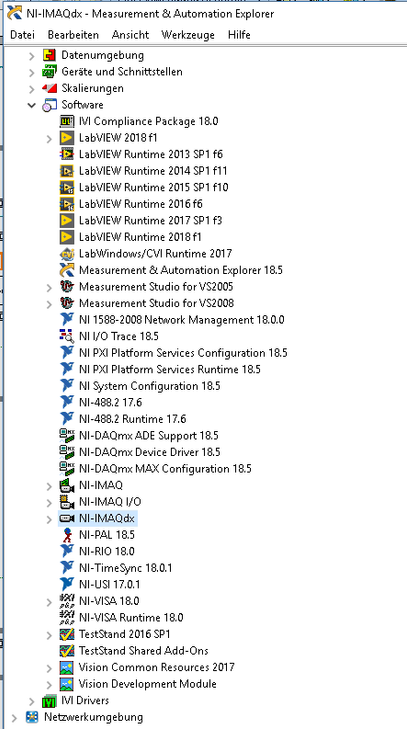Screen dimensions: 407x729
Task: Expand the NI-IMAQ entry
Action: click(x=49, y=486)
